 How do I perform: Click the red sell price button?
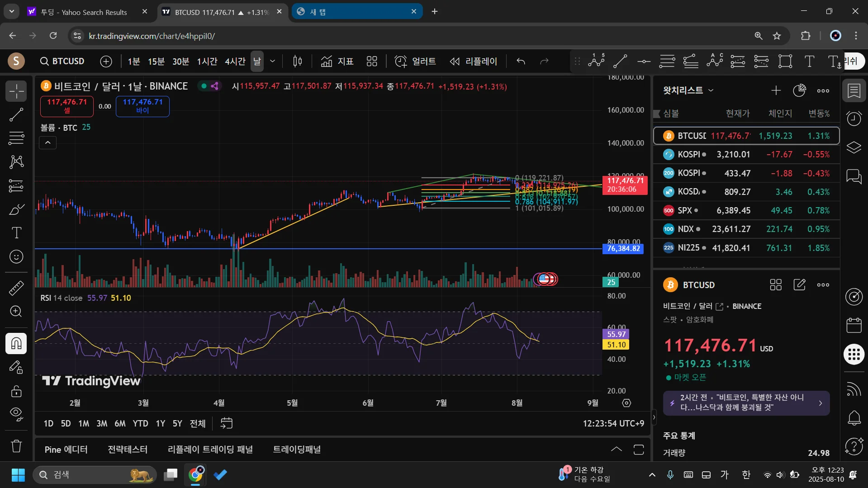(67, 106)
